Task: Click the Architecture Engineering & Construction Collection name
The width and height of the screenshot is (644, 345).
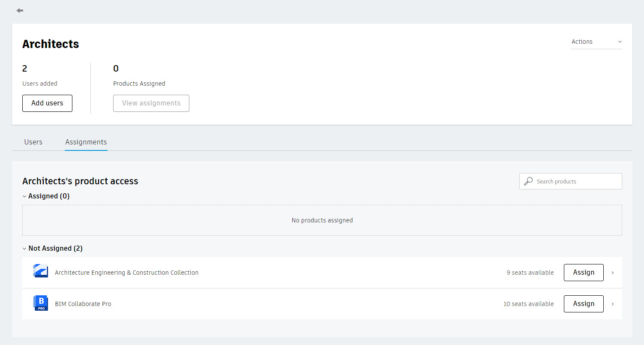Action: pos(127,273)
